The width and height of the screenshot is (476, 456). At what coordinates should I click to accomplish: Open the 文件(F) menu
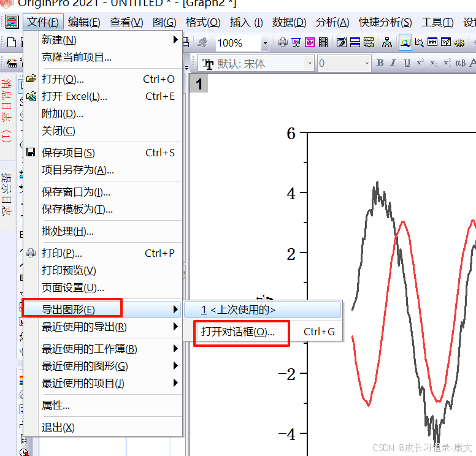(x=43, y=22)
